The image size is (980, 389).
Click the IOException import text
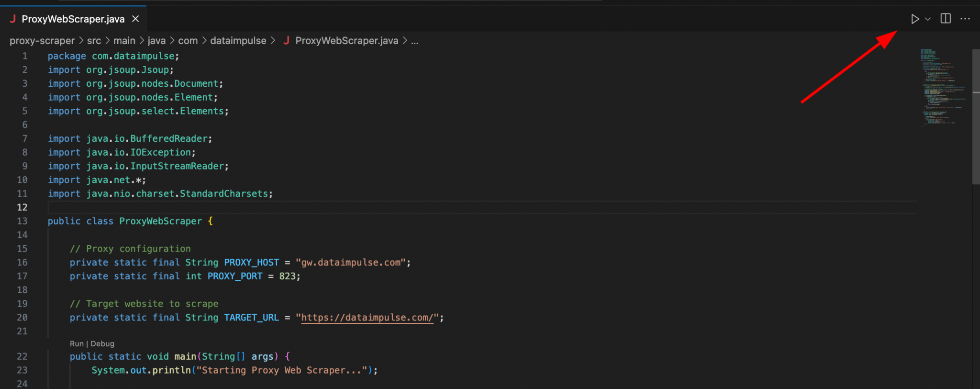(160, 152)
